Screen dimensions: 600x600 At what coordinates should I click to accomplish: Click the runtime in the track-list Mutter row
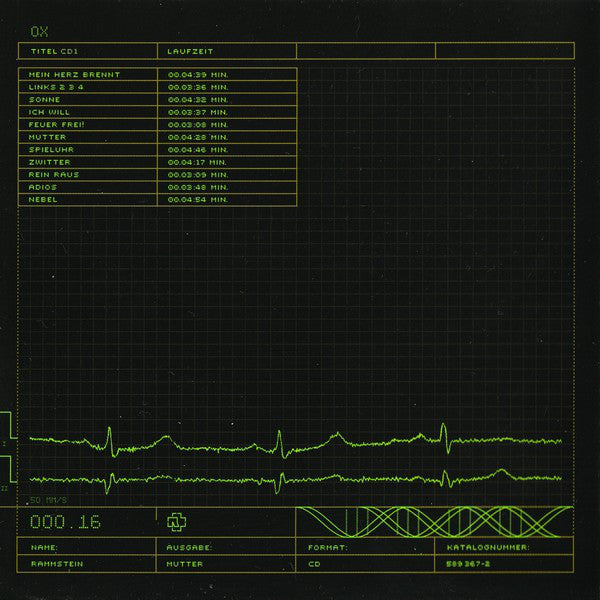pyautogui.click(x=198, y=137)
